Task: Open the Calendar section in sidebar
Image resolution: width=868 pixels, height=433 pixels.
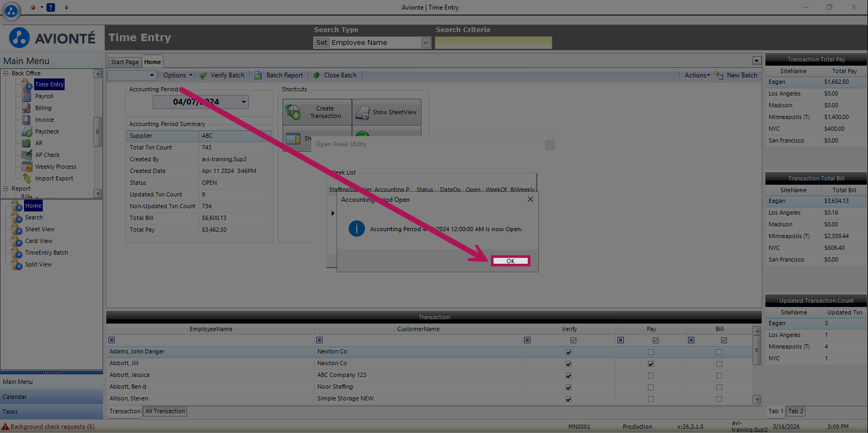Action: coord(51,397)
